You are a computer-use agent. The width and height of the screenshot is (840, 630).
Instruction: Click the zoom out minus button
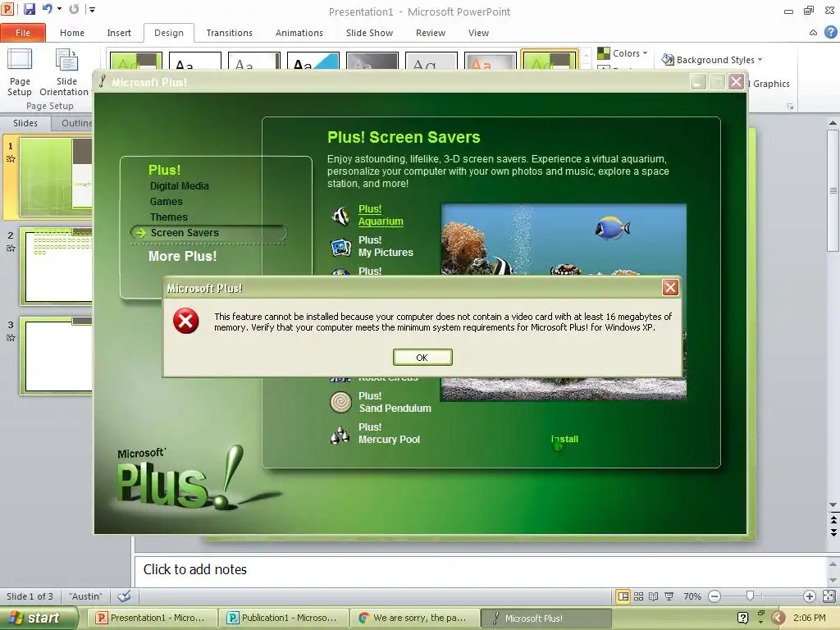tap(714, 596)
